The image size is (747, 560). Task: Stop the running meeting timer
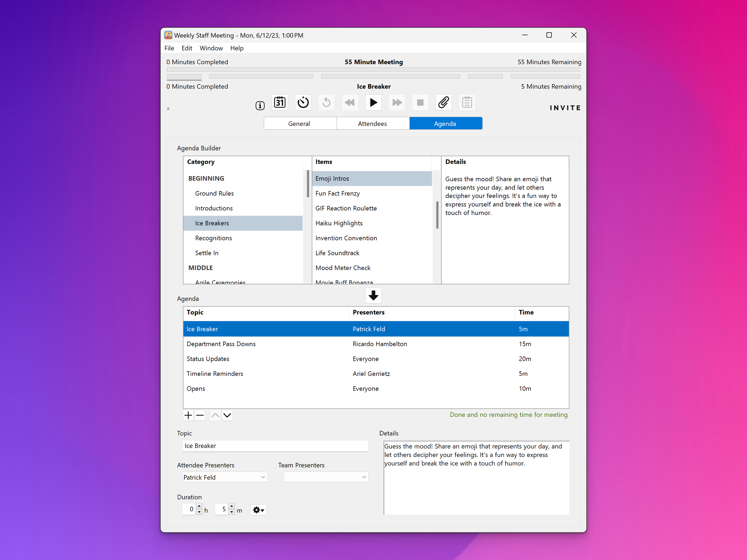pos(420,102)
